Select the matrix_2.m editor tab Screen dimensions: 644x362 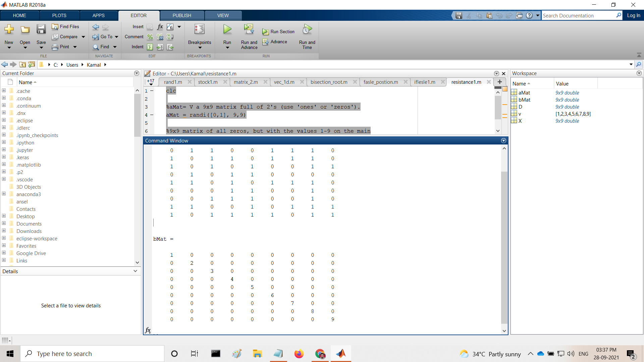point(246,82)
